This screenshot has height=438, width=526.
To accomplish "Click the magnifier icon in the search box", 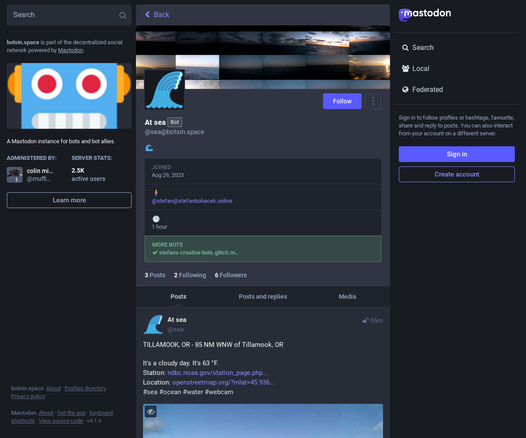I will point(123,15).
